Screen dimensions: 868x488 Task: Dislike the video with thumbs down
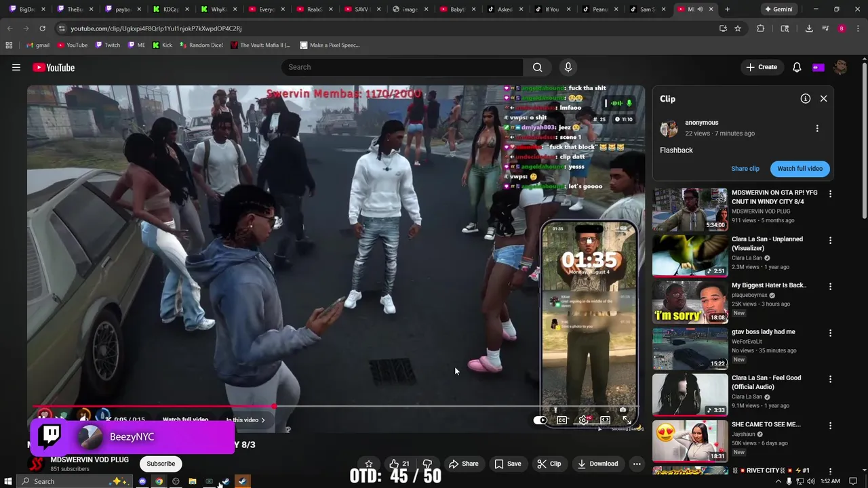(x=427, y=464)
